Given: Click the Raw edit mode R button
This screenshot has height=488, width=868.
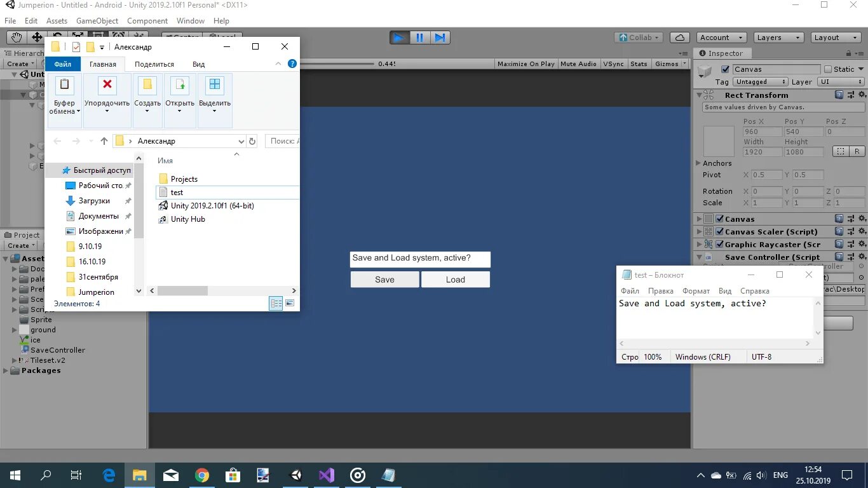Looking at the screenshot, I should pyautogui.click(x=857, y=151).
